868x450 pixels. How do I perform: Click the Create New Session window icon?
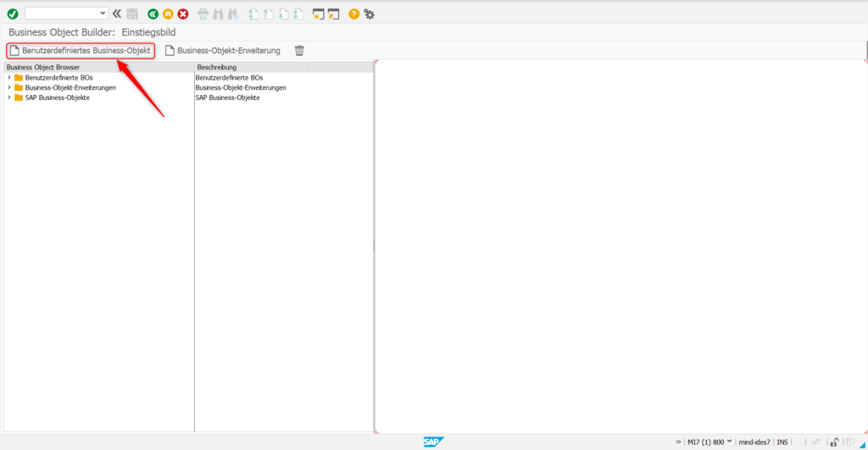point(318,14)
